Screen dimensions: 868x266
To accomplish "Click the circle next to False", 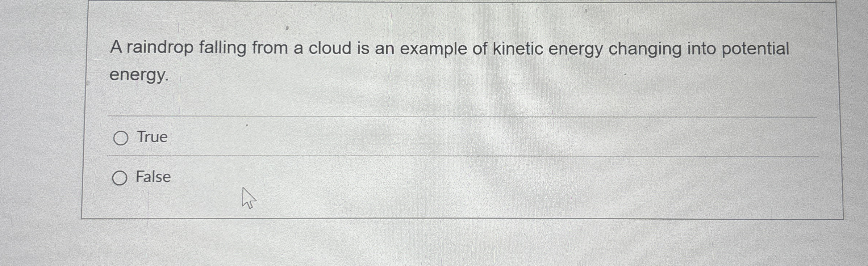I will [x=120, y=178].
